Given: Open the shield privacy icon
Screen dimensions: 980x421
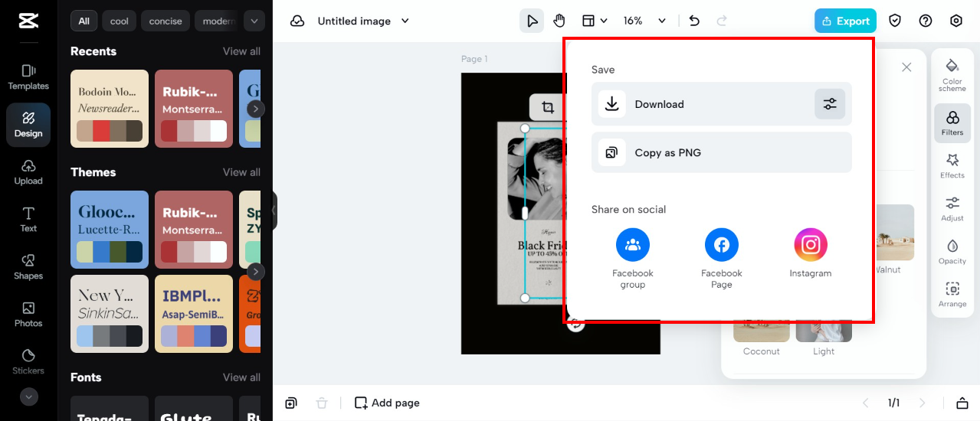Looking at the screenshot, I should [895, 21].
